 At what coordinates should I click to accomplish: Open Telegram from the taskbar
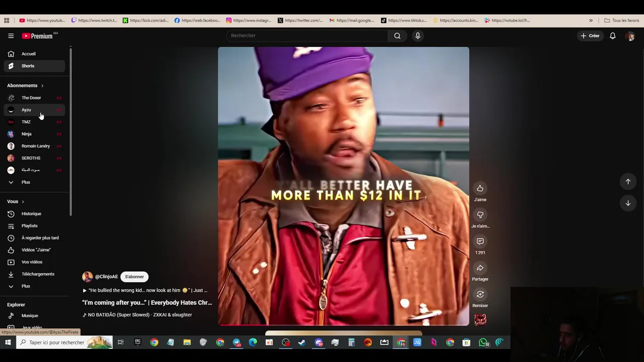click(236, 342)
